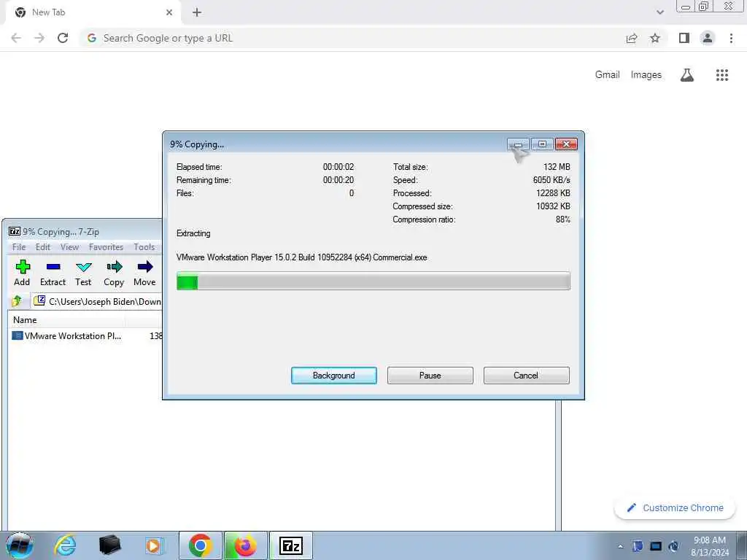
Task: Toggle the Chrome side panel
Action: pyautogui.click(x=684, y=38)
